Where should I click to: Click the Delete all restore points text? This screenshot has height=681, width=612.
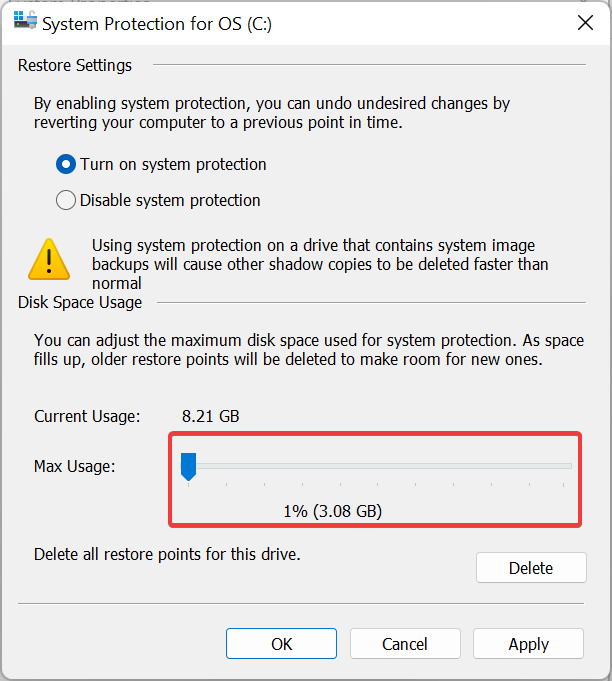(x=167, y=554)
